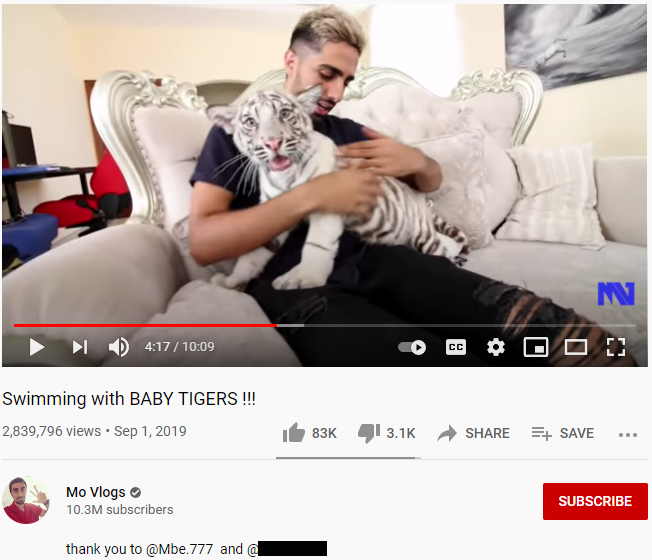Click the Share arrow icon

pos(447,433)
